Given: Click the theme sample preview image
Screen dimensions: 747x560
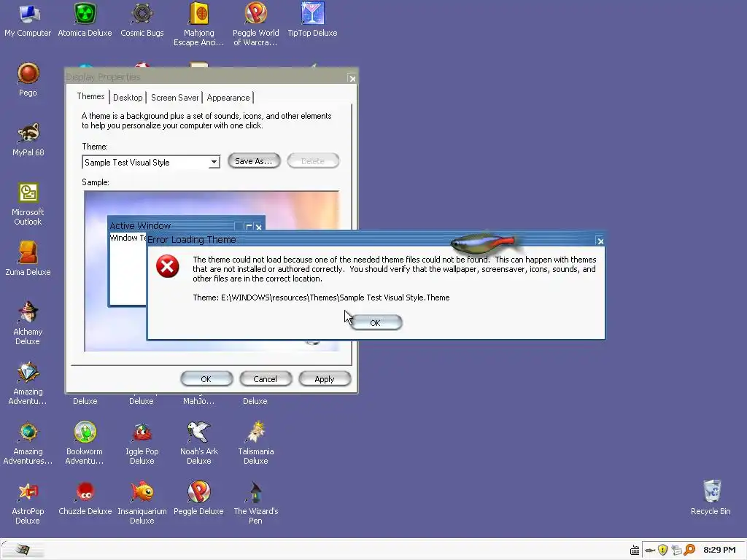Looking at the screenshot, I should (x=212, y=271).
